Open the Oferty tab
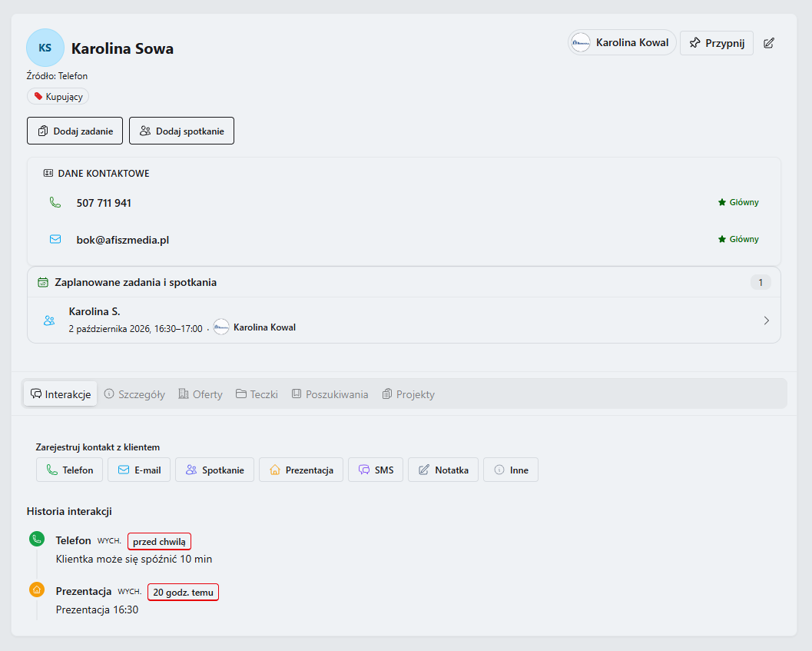The height and width of the screenshot is (651, 812). pos(201,394)
